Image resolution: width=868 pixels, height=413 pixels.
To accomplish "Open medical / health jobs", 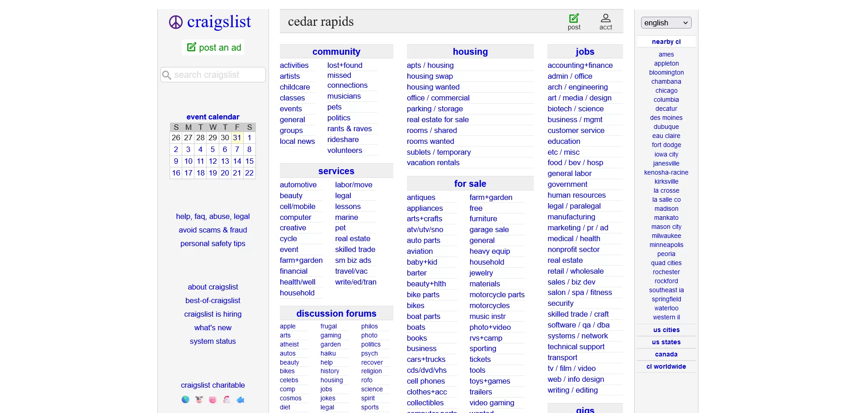I will [x=574, y=238].
